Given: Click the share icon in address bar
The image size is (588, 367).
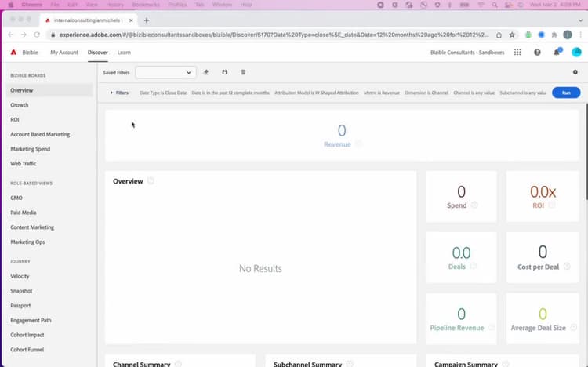Looking at the screenshot, I should (x=499, y=35).
